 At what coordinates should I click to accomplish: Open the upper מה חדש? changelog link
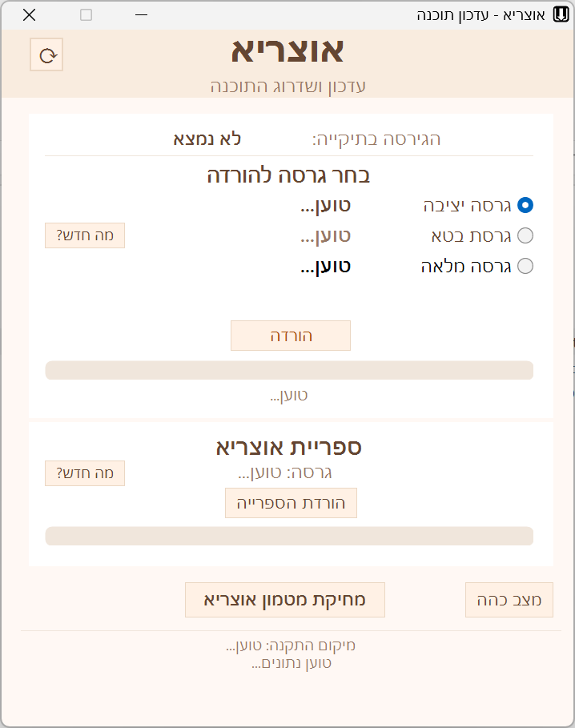(x=84, y=235)
